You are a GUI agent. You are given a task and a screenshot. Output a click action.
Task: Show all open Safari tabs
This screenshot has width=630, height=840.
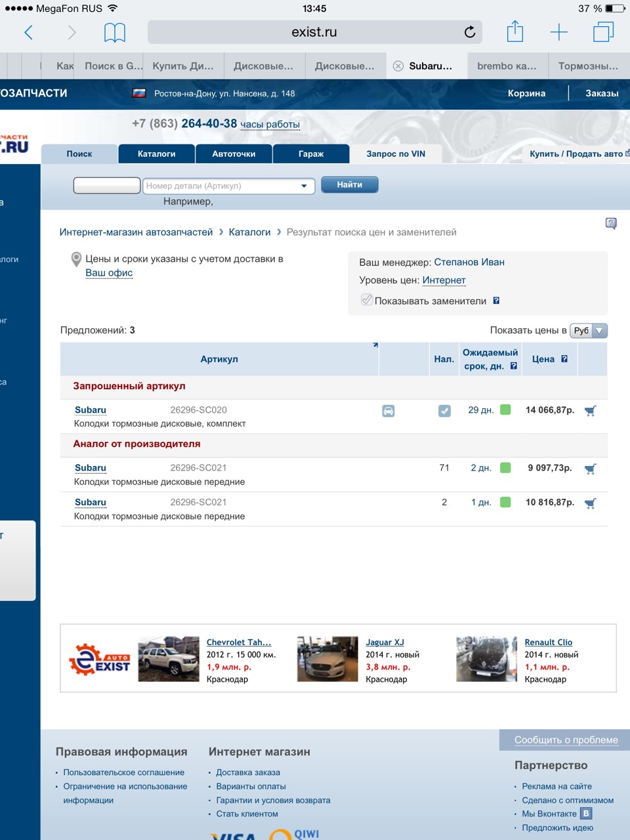coord(603,32)
